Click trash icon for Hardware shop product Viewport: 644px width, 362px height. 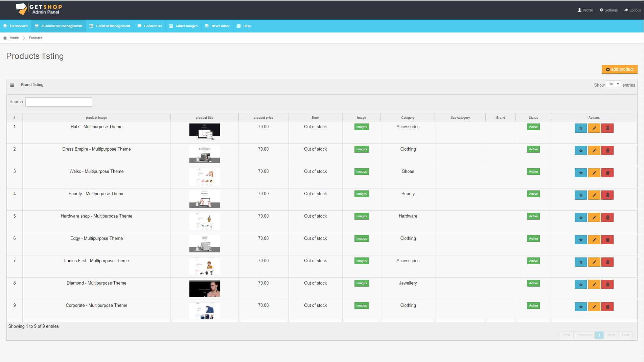click(607, 218)
